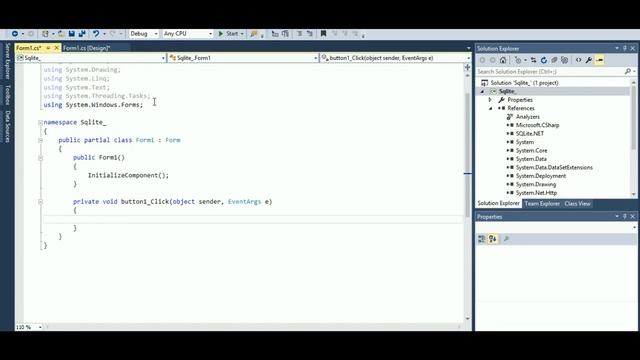640x360 pixels.
Task: Collapse the class Form1 code block
Action: point(40,140)
